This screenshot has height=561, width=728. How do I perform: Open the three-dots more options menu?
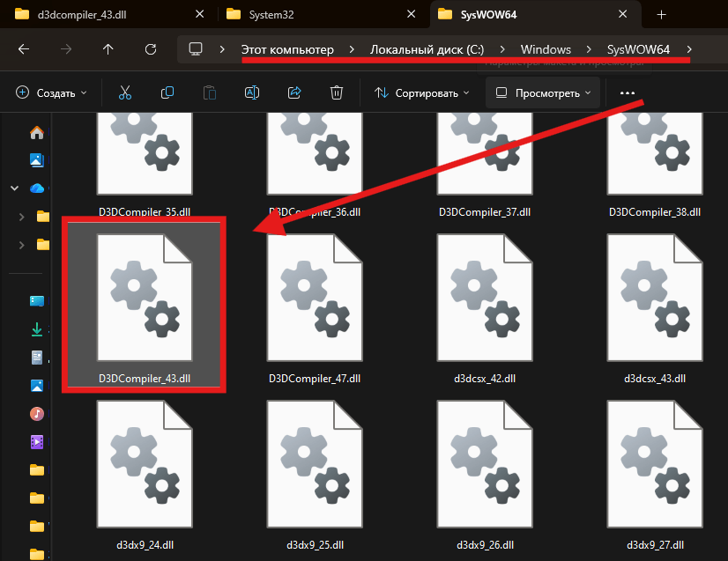click(x=628, y=92)
